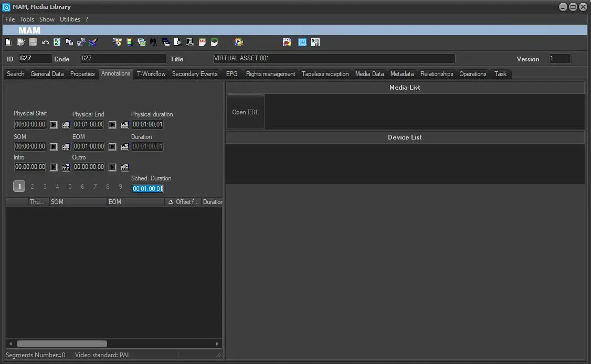591x364 pixels.
Task: Switch to the Metadata tab
Action: click(402, 74)
